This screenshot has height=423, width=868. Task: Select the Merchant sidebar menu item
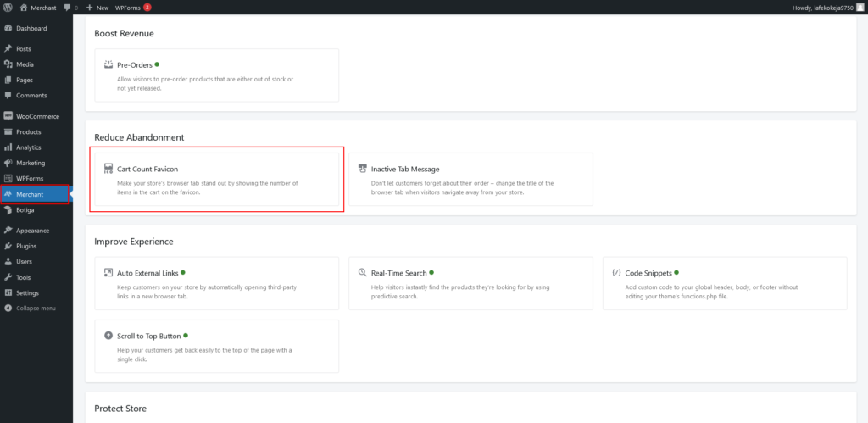click(x=35, y=194)
